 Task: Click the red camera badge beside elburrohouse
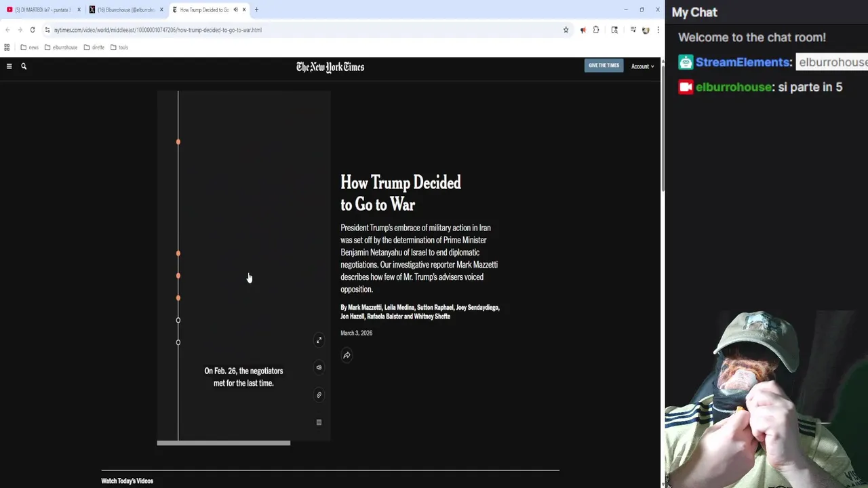point(686,87)
